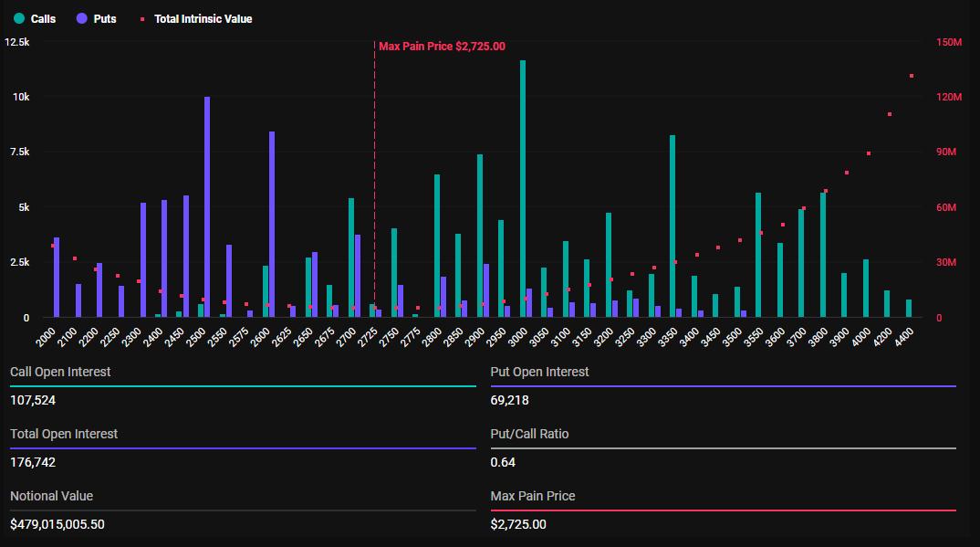This screenshot has height=547, width=980.
Task: Hide the Total Intrinsic Value legend series
Action: point(196,19)
